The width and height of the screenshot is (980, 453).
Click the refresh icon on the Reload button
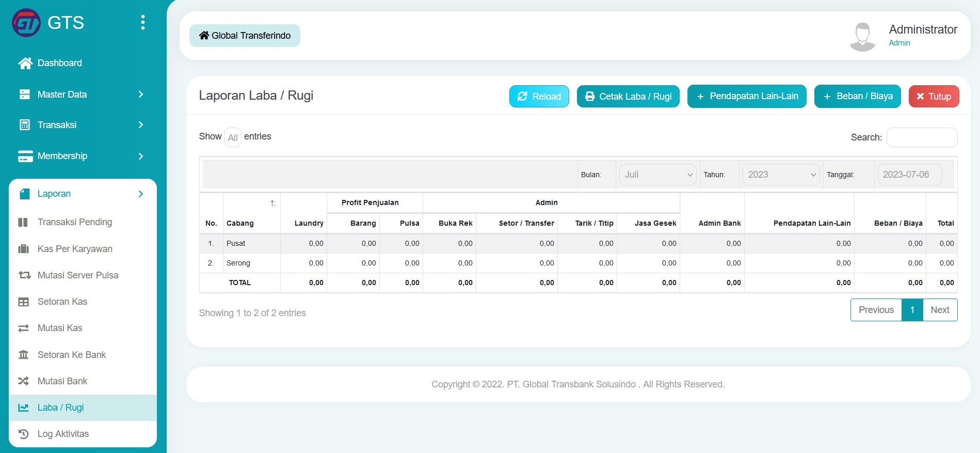click(x=522, y=97)
